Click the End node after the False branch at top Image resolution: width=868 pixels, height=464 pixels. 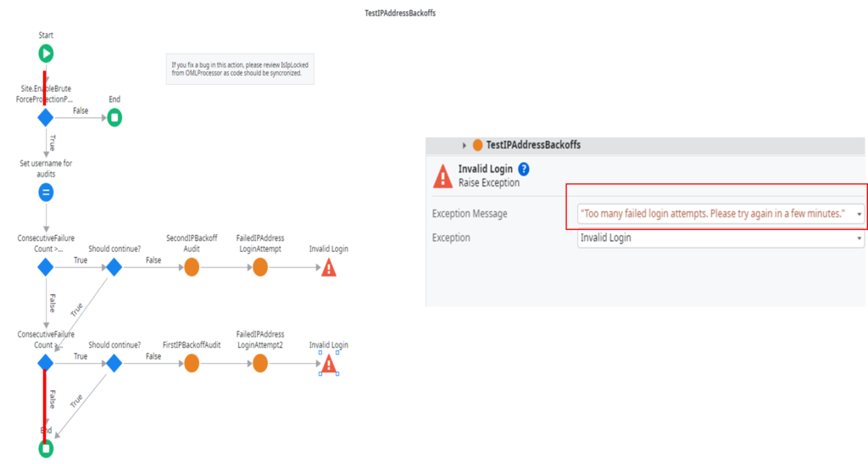(114, 117)
